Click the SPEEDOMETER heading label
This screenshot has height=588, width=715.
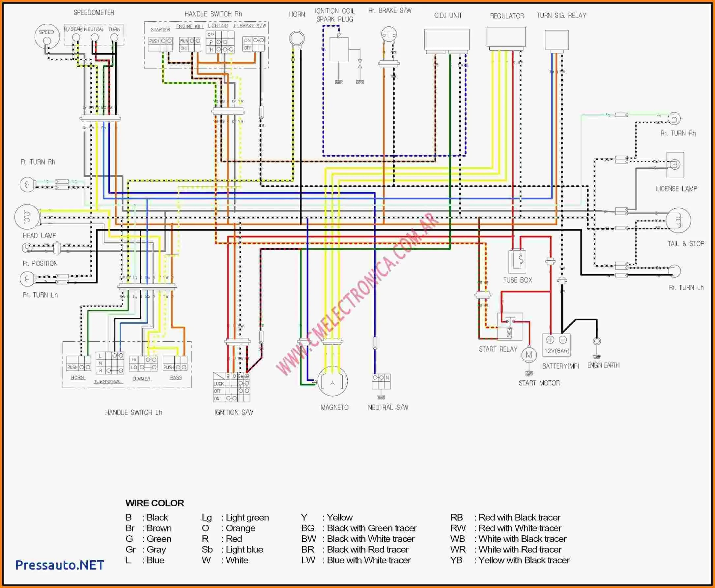(x=94, y=13)
